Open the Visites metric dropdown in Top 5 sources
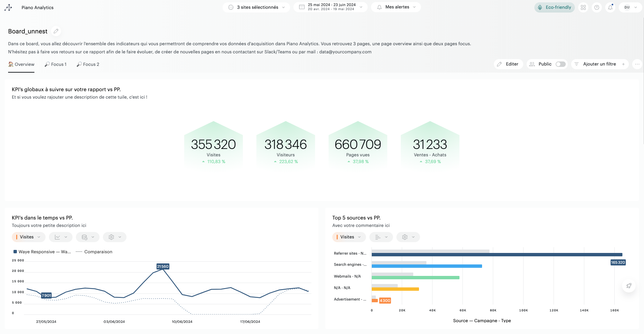Screen dimensions: 644x334 click(349, 237)
